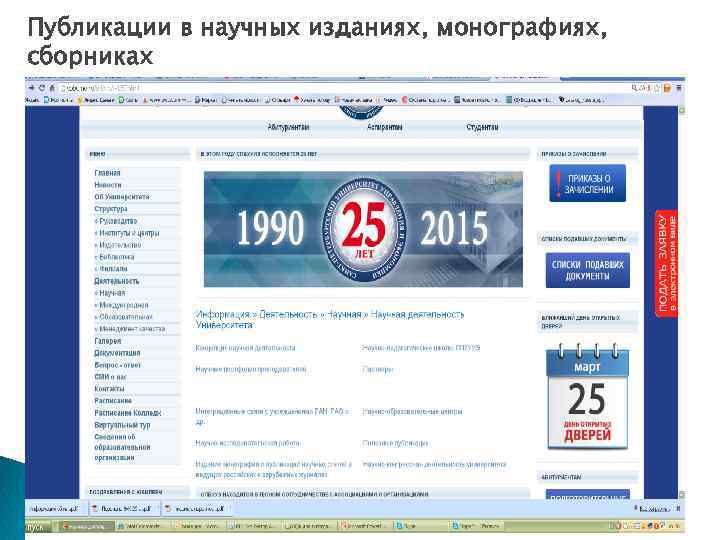
Task: Click the март 25 open-day calendar image
Action: click(x=587, y=396)
